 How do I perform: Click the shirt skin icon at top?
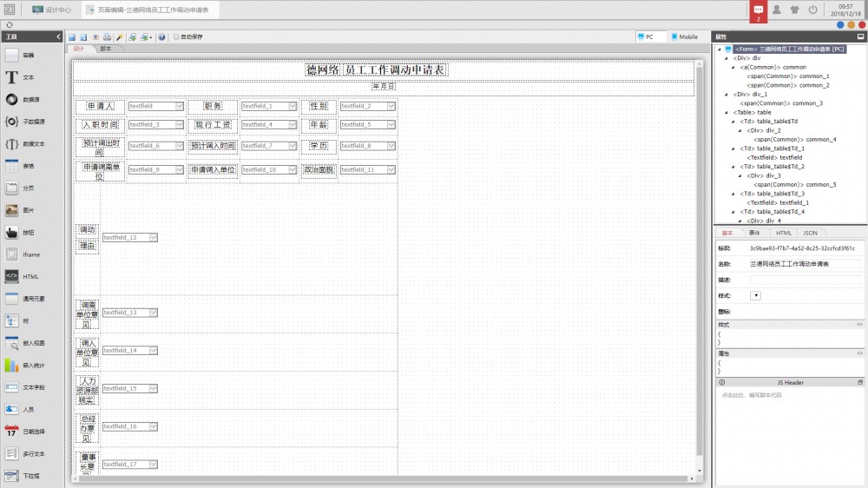tap(795, 10)
